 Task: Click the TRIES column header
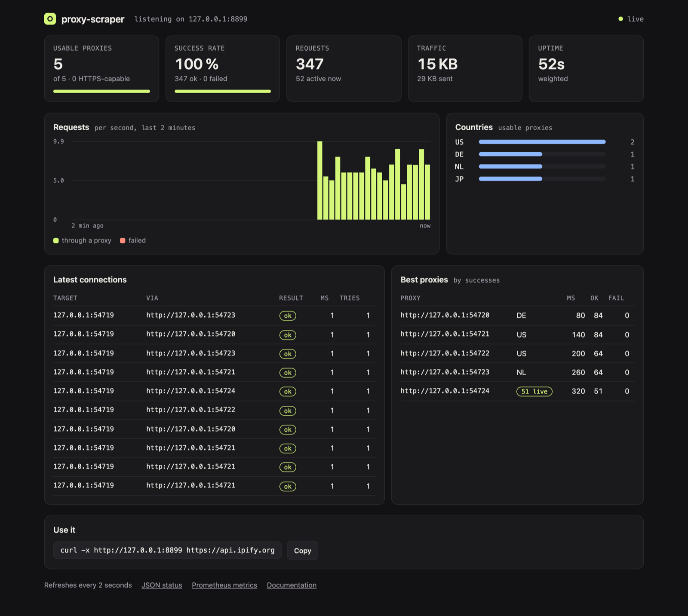(x=350, y=298)
